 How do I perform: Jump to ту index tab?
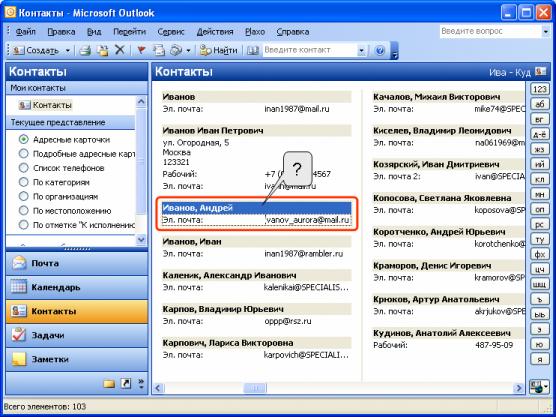540,239
